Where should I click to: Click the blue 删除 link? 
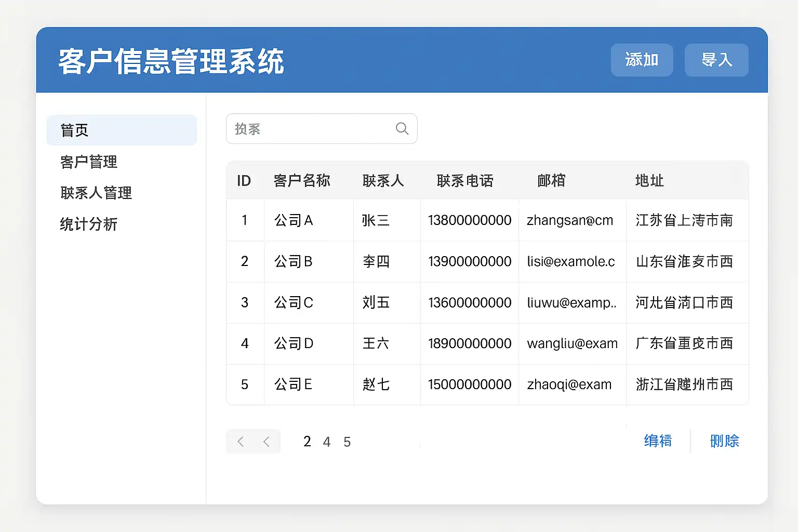[x=724, y=441]
